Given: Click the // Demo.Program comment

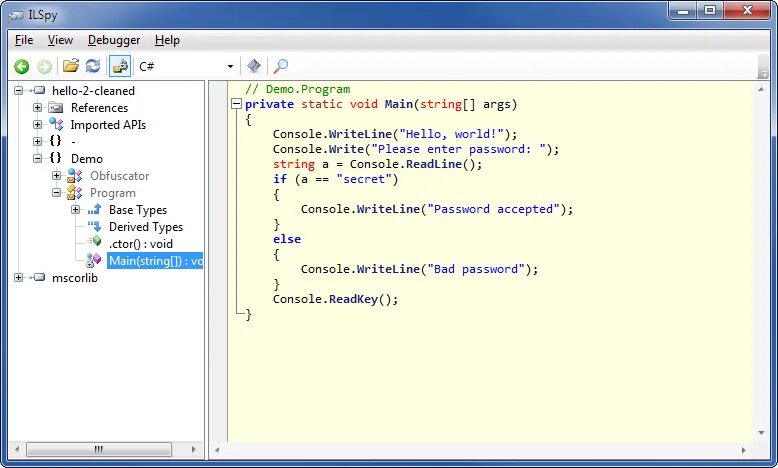Looking at the screenshot, I should point(298,89).
